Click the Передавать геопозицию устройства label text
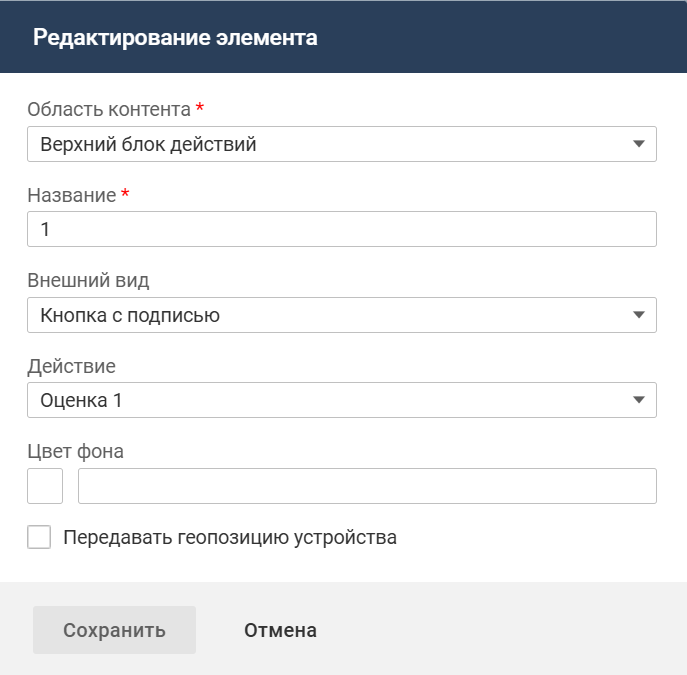687x675 pixels. (x=229, y=537)
